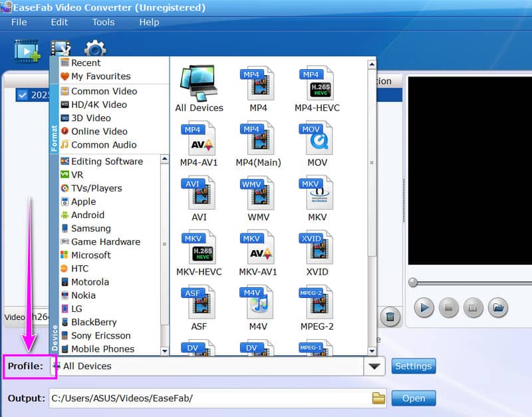Viewport: 532px width, 417px height.
Task: Click the Profile All Devices combo box
Action: (x=217, y=366)
